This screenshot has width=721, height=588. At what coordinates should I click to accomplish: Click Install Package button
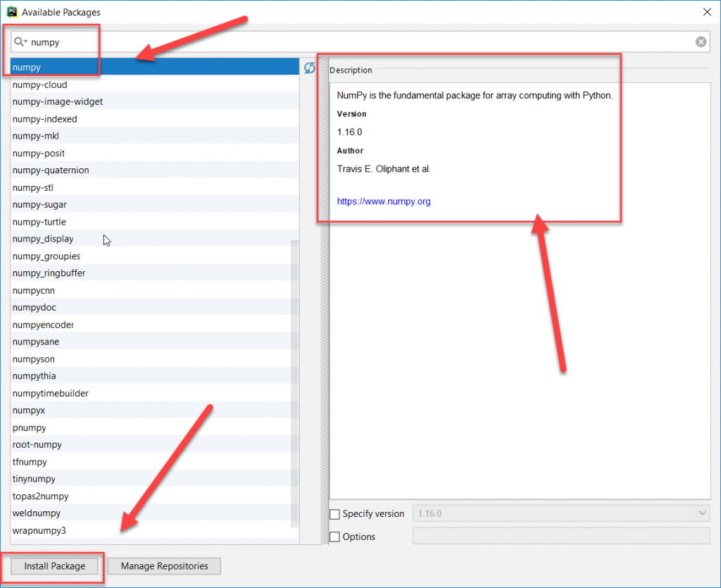[x=54, y=566]
